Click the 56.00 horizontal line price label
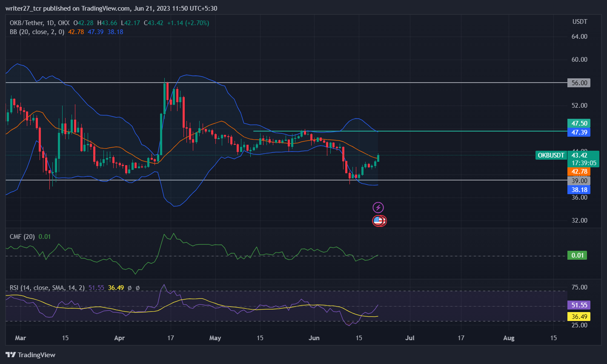The image size is (607, 364). 579,83
